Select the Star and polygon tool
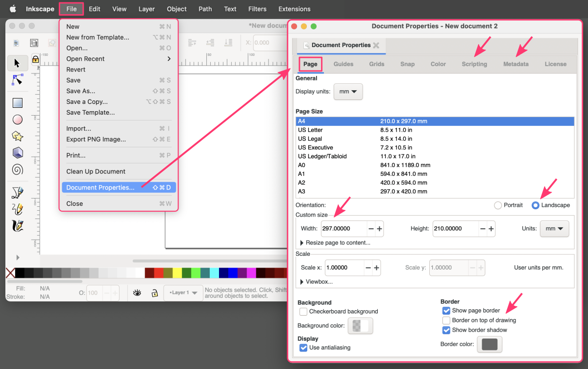588x369 pixels. (18, 136)
